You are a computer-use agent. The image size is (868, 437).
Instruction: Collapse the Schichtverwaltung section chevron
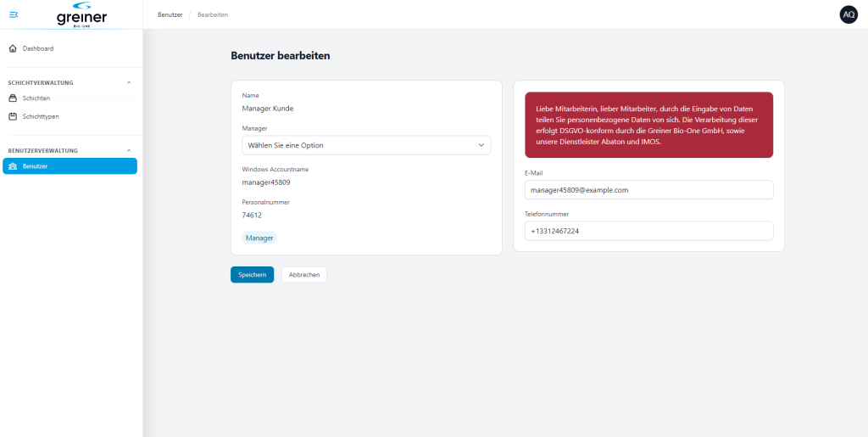click(129, 82)
